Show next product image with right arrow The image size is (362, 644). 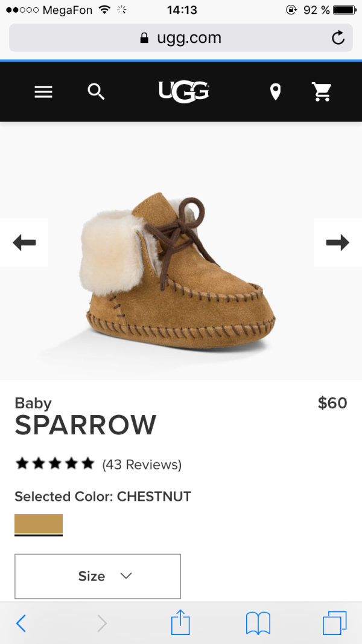click(x=338, y=243)
